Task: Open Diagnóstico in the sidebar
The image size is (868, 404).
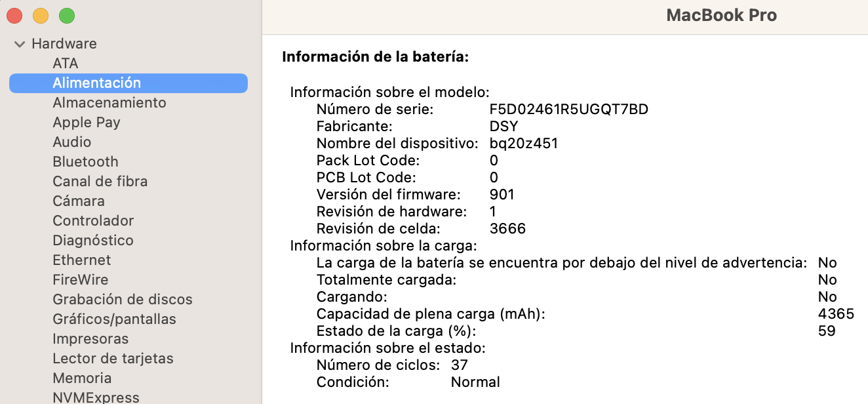Action: pyautogui.click(x=93, y=241)
